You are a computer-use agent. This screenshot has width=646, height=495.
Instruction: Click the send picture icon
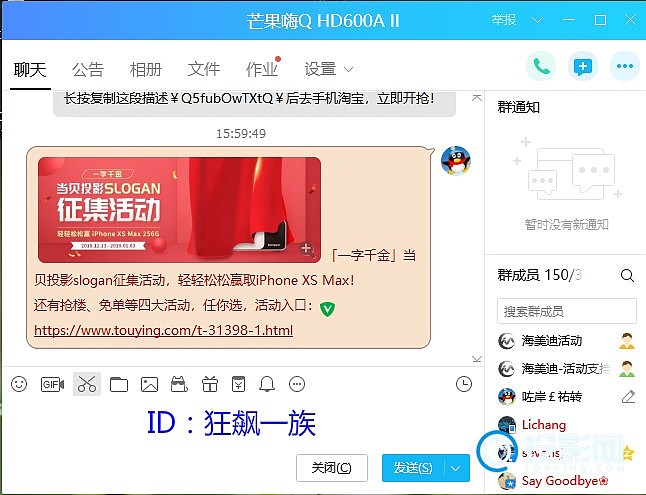point(149,384)
